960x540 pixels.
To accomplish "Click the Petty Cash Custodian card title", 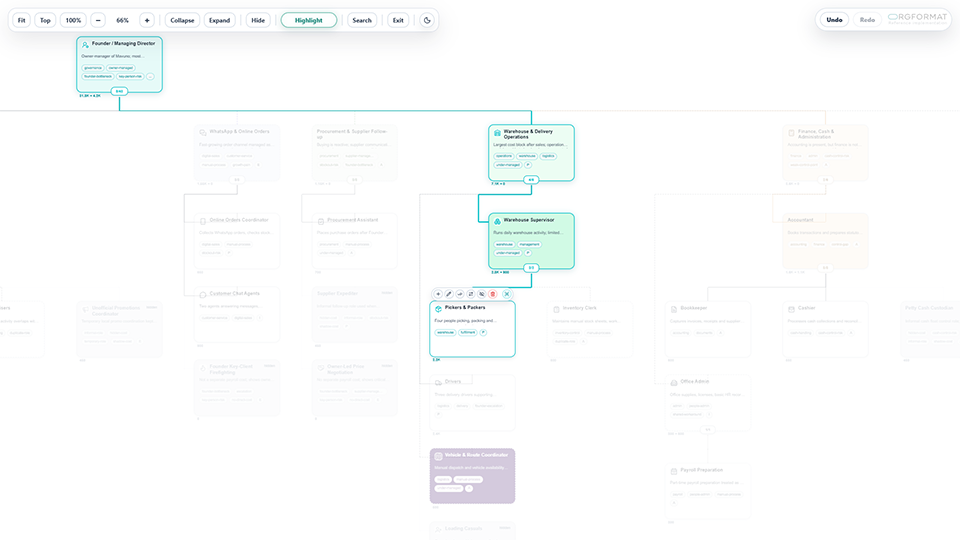I will tap(929, 308).
